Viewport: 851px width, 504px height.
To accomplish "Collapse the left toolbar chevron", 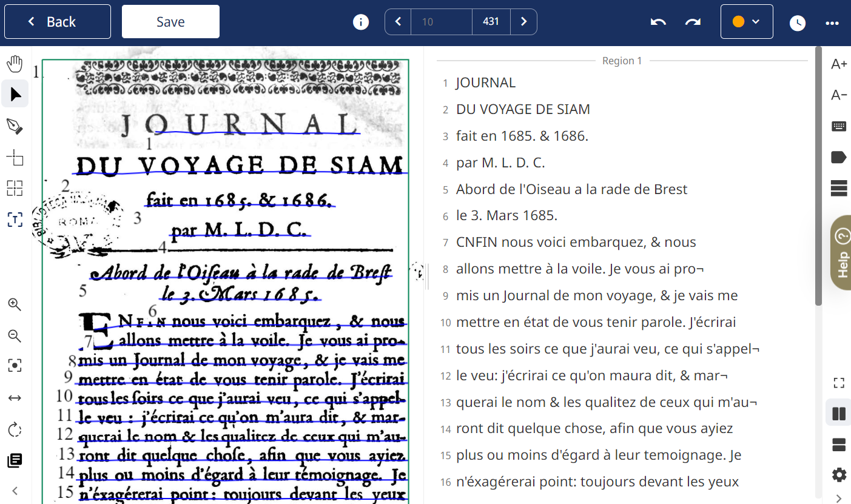I will coord(15,491).
